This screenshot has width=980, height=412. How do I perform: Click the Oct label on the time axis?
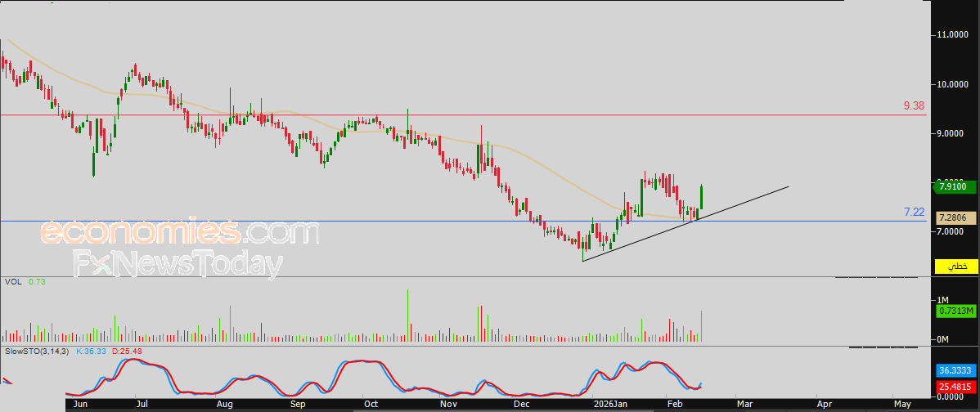pos(371,404)
